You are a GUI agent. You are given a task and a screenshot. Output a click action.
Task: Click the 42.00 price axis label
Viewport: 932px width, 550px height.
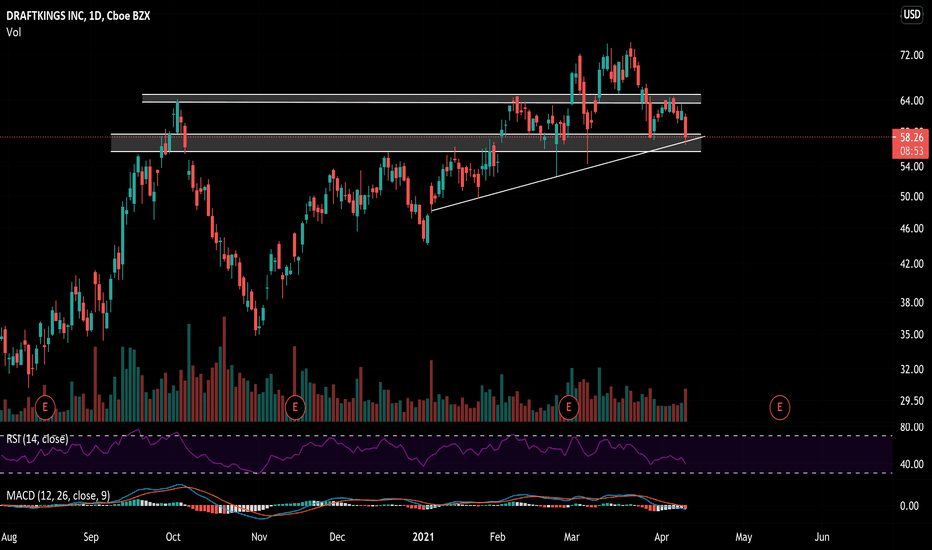(912, 264)
